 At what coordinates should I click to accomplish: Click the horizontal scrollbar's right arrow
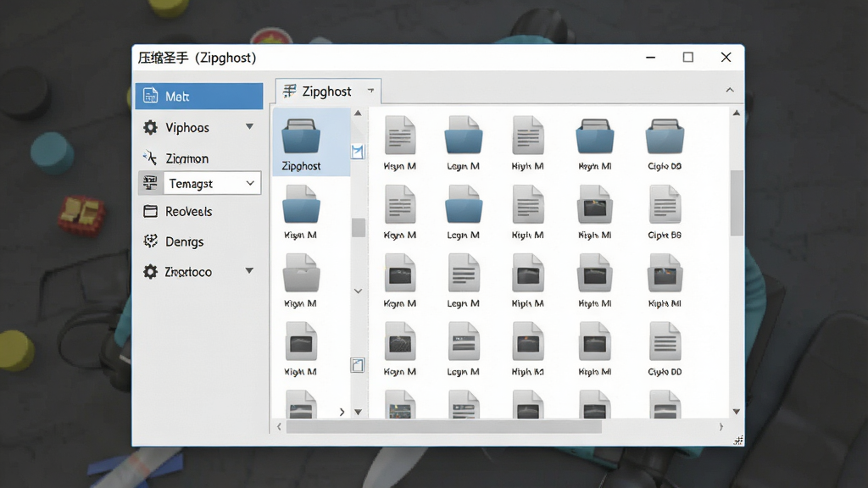pos(721,427)
